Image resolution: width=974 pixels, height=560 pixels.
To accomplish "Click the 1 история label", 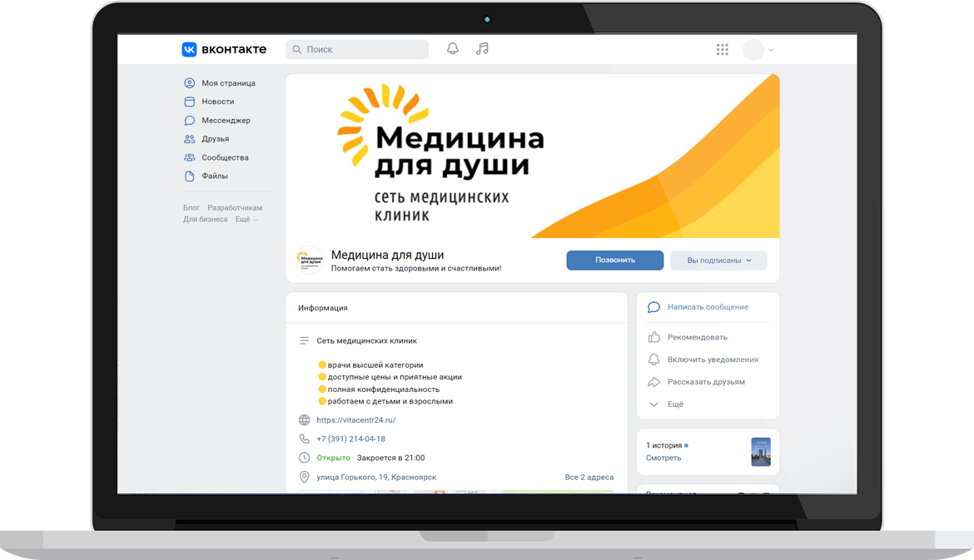I will pos(664,445).
